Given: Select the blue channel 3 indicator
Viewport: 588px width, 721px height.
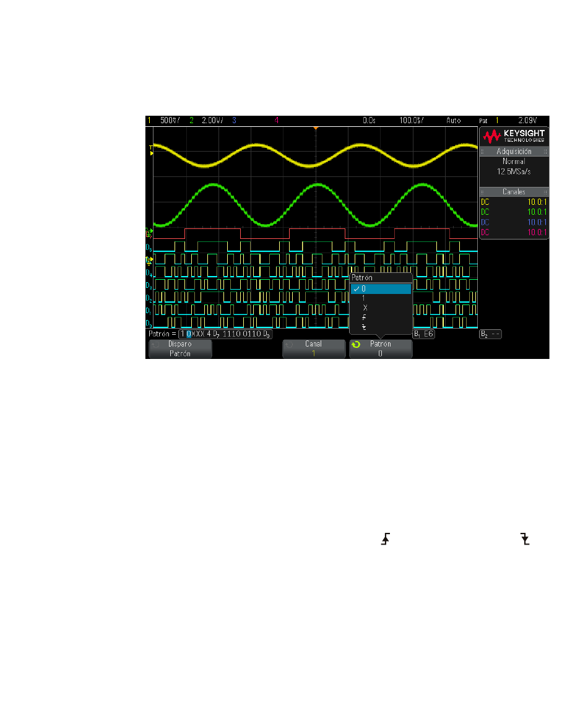Looking at the screenshot, I should point(234,121).
